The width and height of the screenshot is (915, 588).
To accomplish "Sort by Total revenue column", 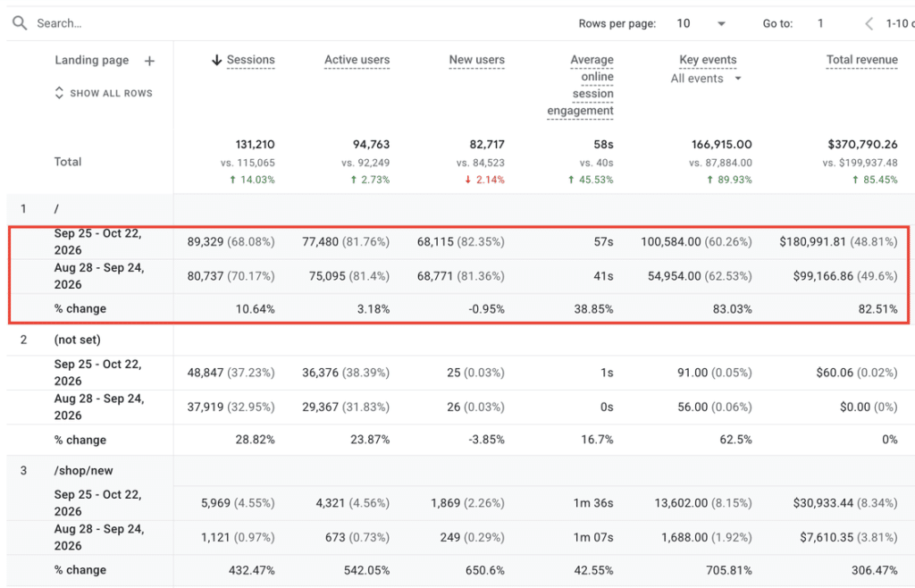I will [861, 60].
